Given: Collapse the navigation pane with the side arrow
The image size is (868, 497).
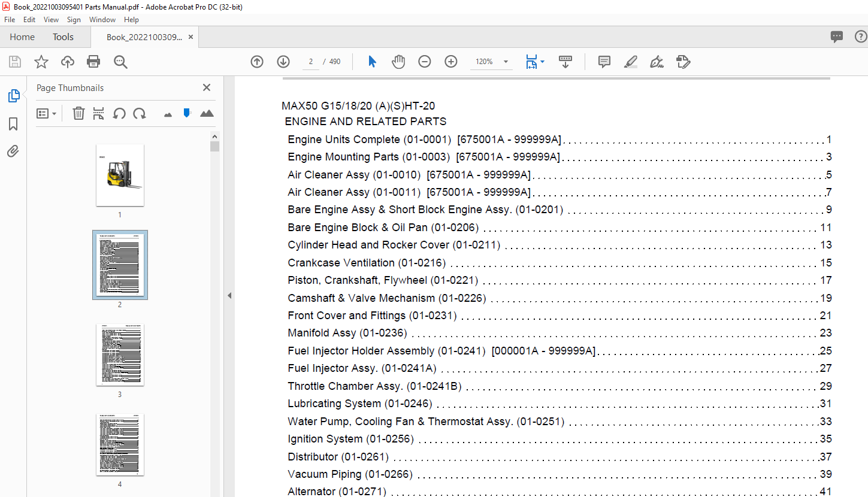Looking at the screenshot, I should click(x=229, y=295).
